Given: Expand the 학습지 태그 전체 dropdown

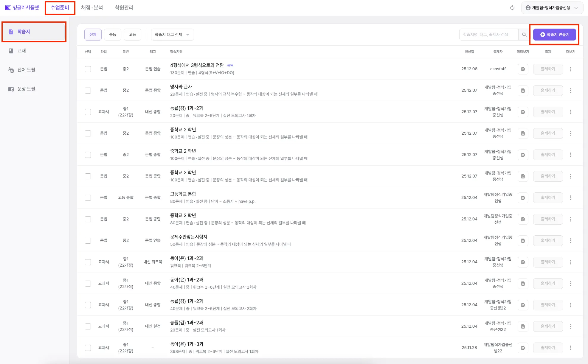Looking at the screenshot, I should (x=172, y=35).
